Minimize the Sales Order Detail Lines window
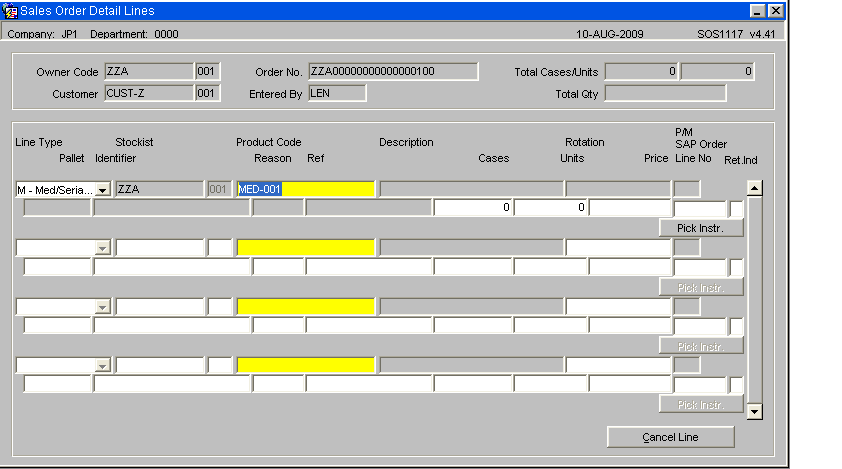 [x=757, y=11]
